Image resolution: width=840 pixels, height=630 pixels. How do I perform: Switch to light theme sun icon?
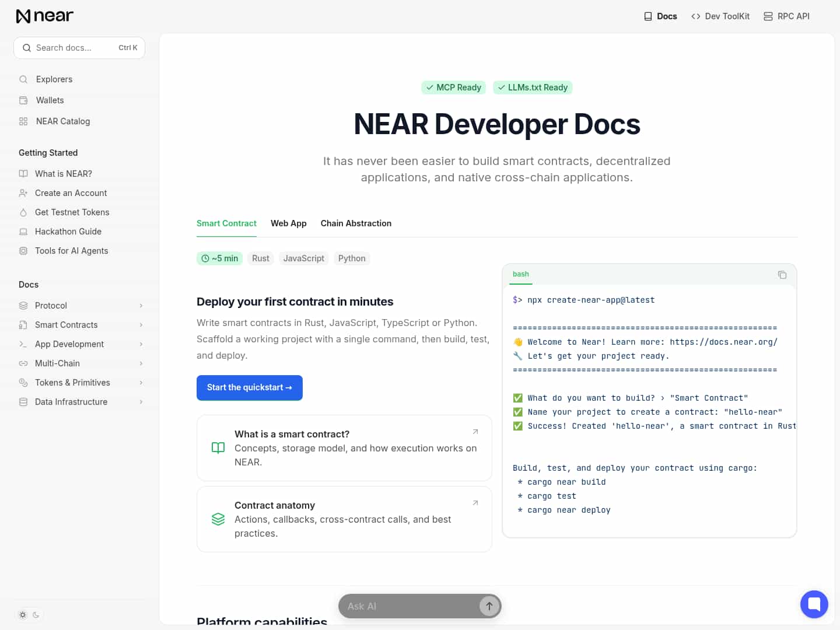23,615
